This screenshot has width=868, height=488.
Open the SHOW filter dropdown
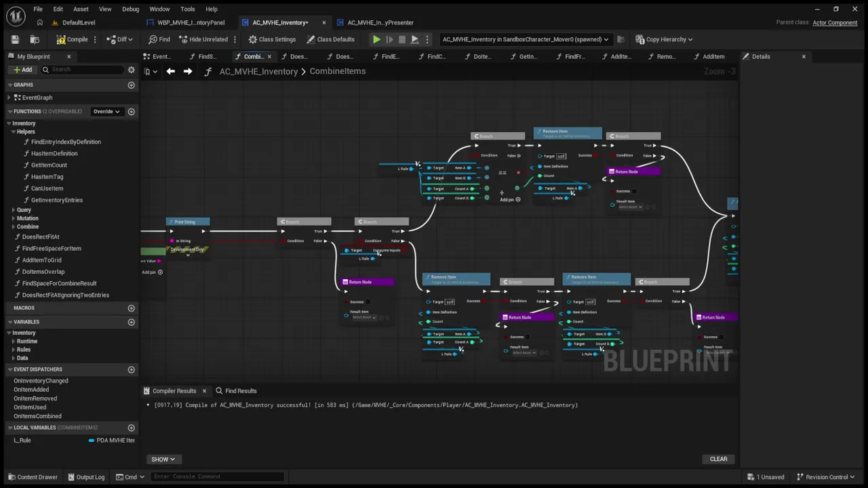point(163,460)
